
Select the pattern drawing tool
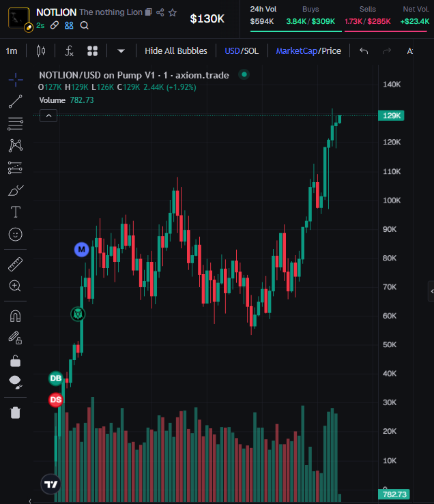coord(16,145)
